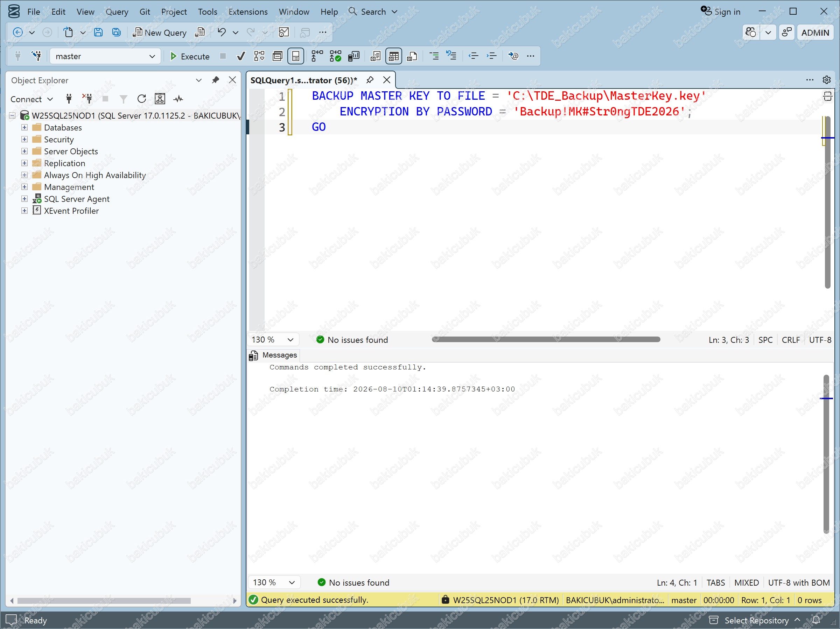Click the Disconnect icon in Object Explorer

(x=87, y=99)
